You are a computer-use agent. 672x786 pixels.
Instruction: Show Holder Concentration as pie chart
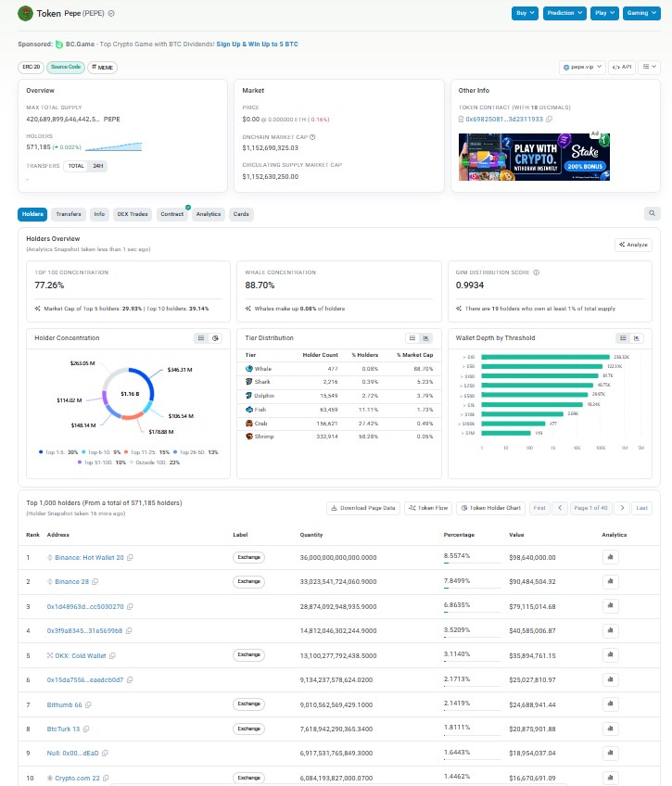click(215, 338)
